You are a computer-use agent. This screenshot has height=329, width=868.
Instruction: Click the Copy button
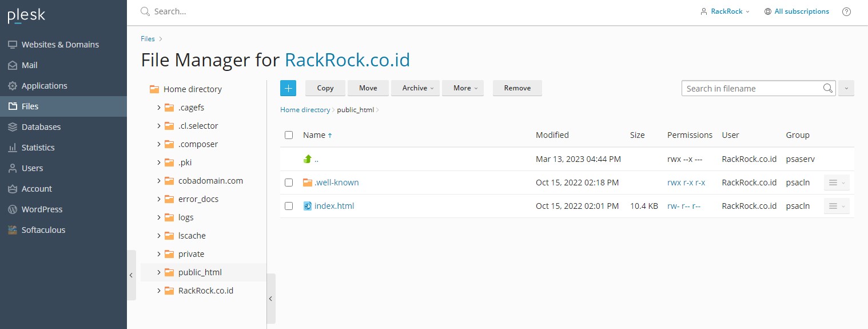coord(325,88)
